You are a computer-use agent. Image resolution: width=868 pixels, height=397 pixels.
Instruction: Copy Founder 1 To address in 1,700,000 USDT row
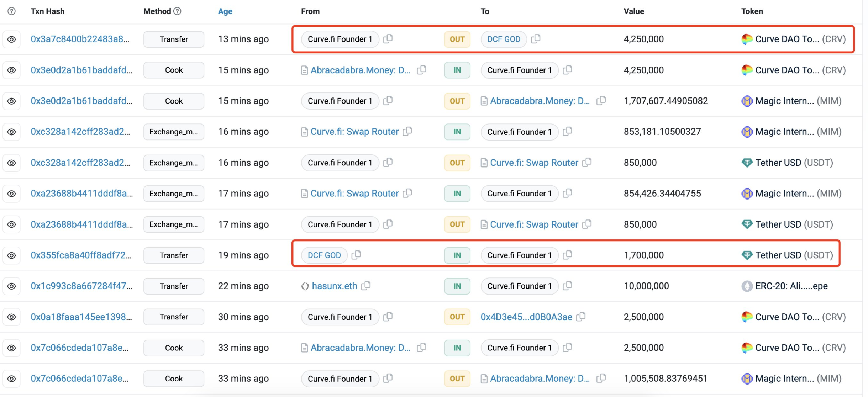[x=568, y=255]
